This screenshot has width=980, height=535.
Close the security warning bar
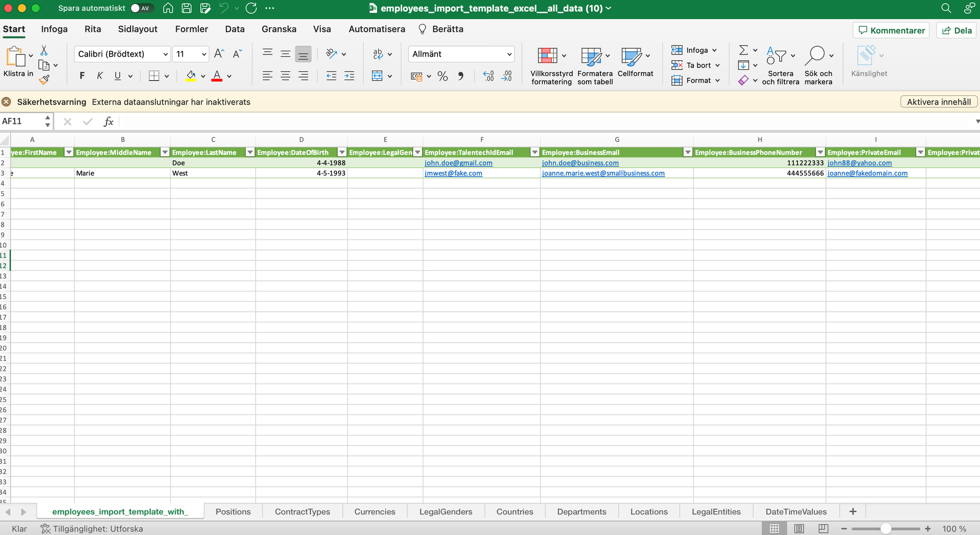click(x=6, y=102)
